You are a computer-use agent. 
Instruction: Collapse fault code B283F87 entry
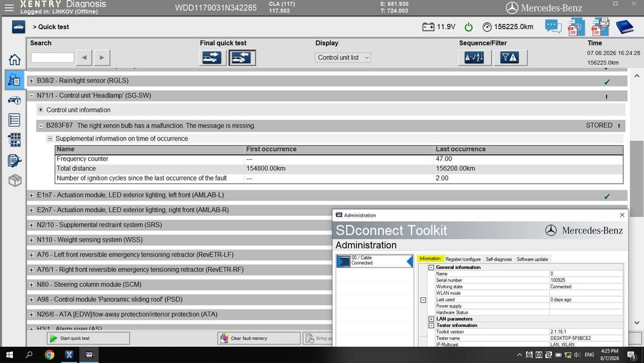tap(41, 126)
